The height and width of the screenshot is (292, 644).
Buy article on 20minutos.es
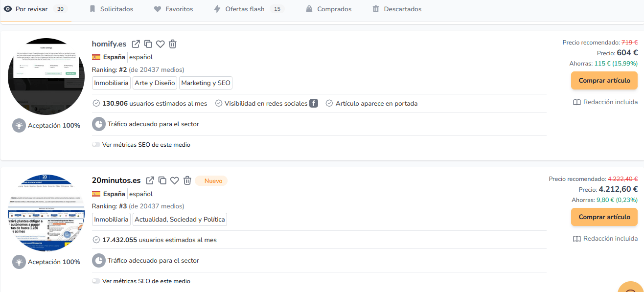604,217
